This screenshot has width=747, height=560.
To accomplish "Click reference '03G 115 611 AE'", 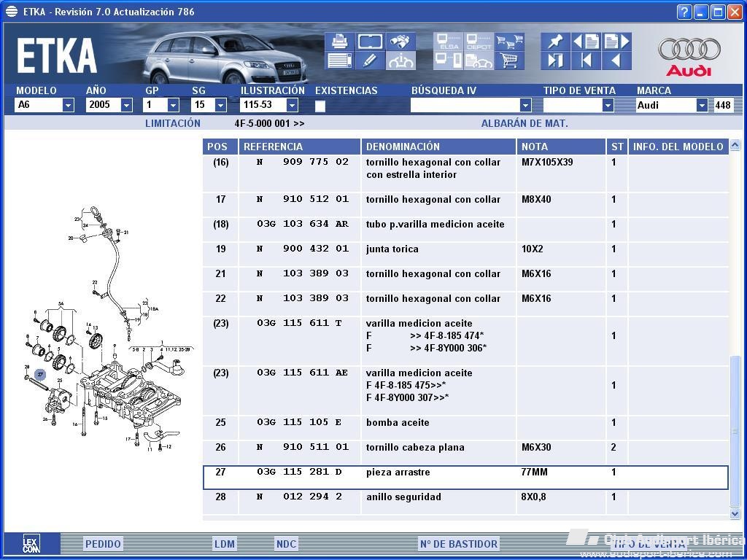I will 303,373.
